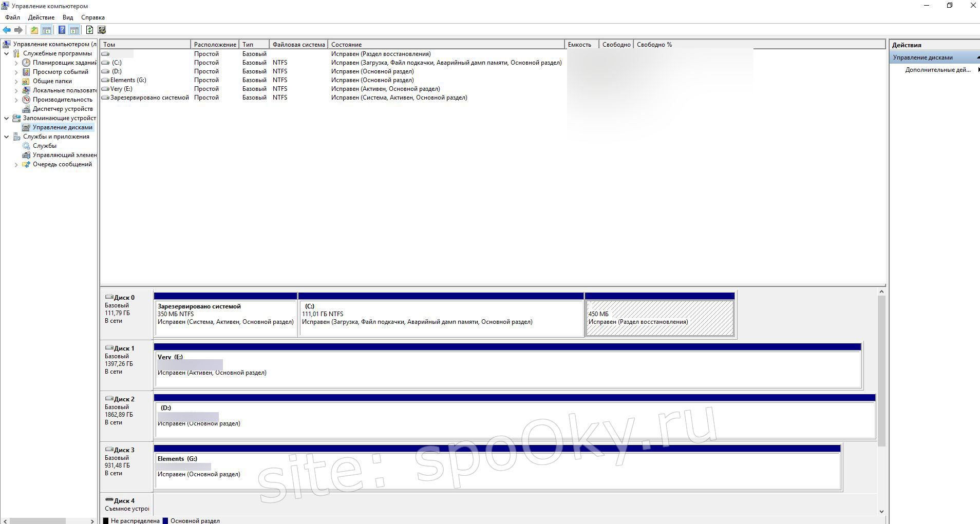The width and height of the screenshot is (980, 524).
Task: Click the Forward navigation arrow
Action: click(x=19, y=29)
